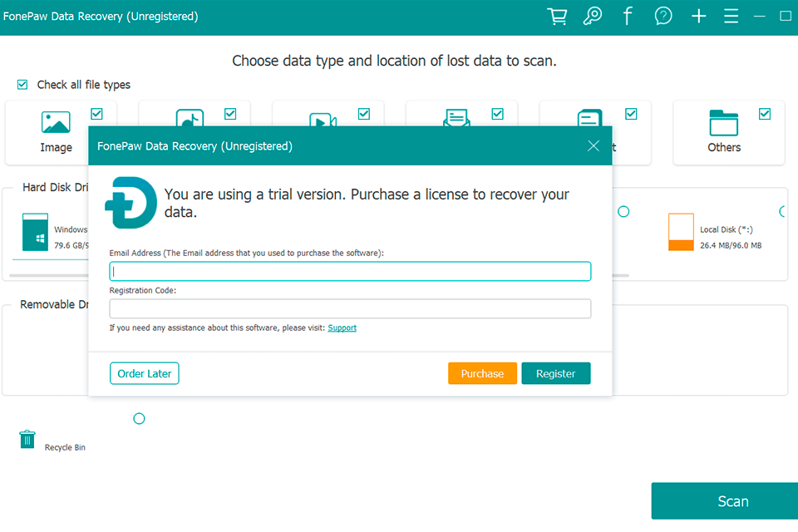Visit the Support link
This screenshot has height=532, width=798.
click(x=342, y=328)
